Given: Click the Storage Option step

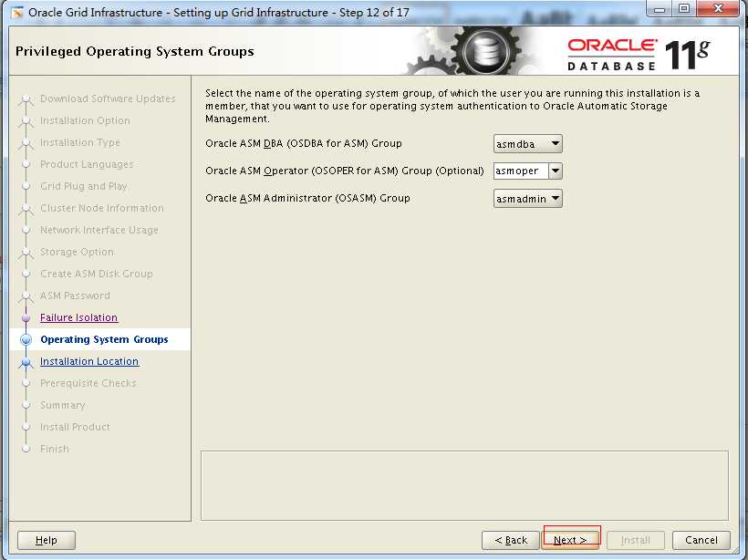Looking at the screenshot, I should (77, 253).
